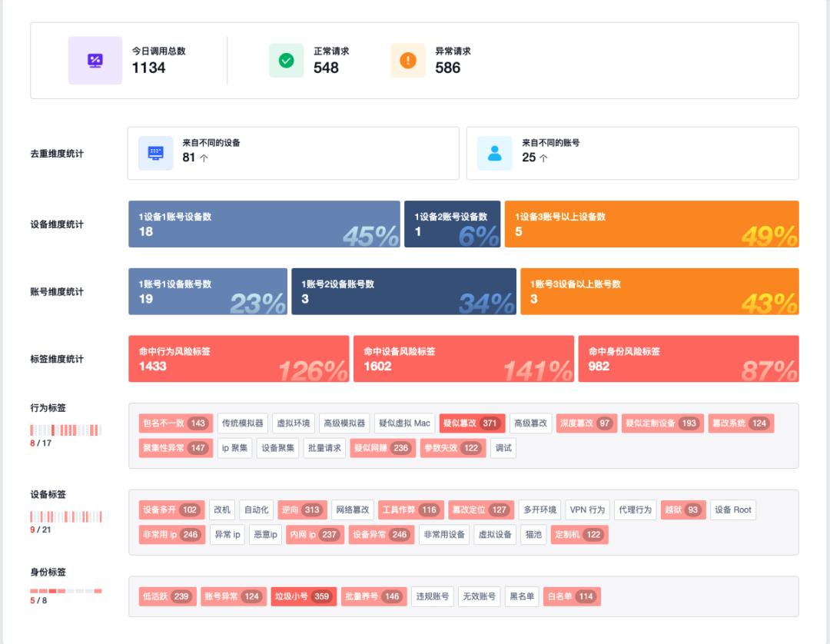This screenshot has width=830, height=644.
Task: Click the green checkmark normal requests icon
Action: [287, 60]
